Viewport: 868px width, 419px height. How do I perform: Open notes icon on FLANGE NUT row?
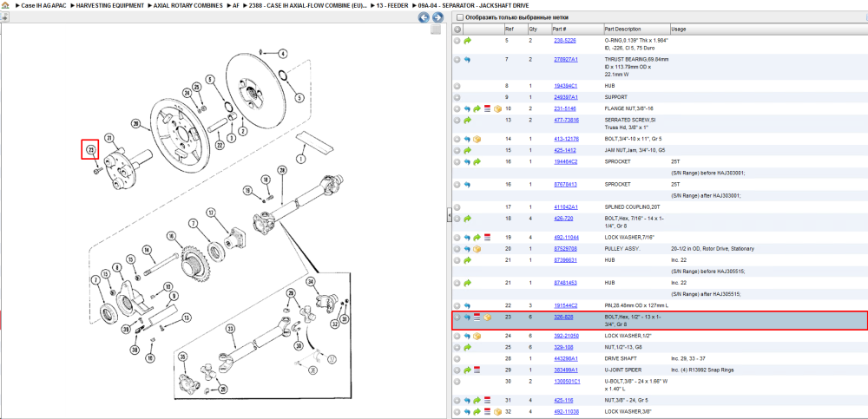[487, 108]
